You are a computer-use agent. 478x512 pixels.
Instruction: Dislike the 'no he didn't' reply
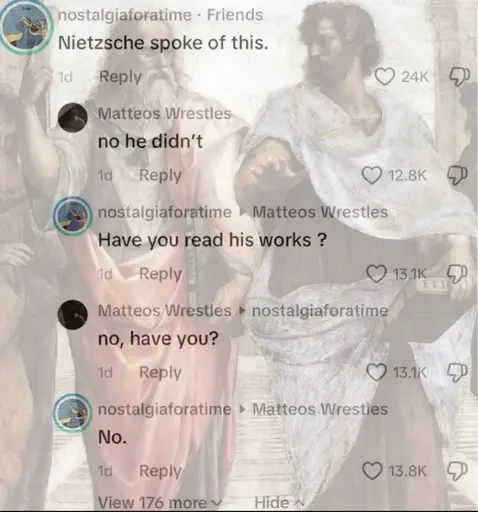(457, 176)
